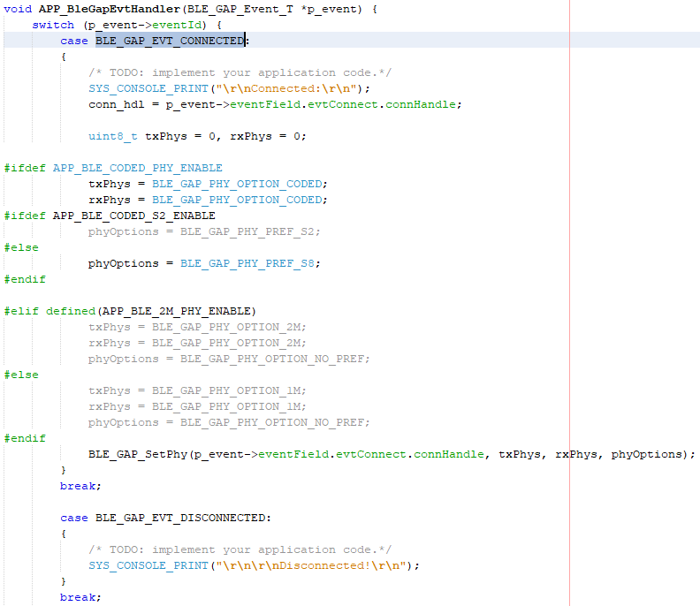Click the break statement after the SetPhy block
Screen dimensions: 700x606
[80, 486]
